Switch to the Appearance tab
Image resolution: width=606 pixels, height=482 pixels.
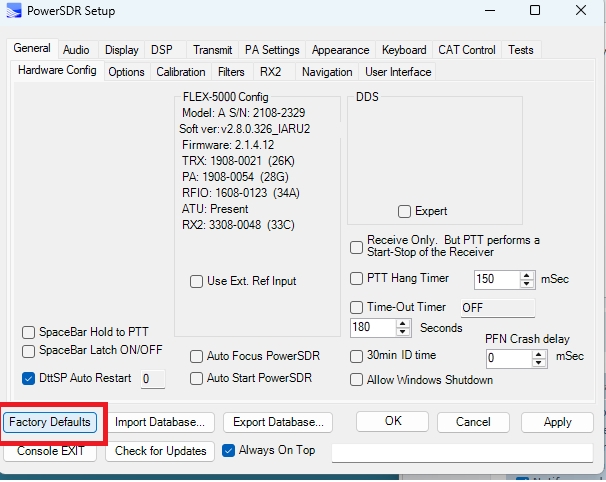[340, 50]
